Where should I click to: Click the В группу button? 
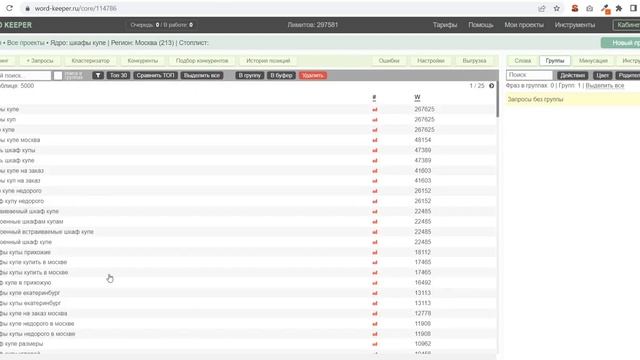(x=249, y=76)
